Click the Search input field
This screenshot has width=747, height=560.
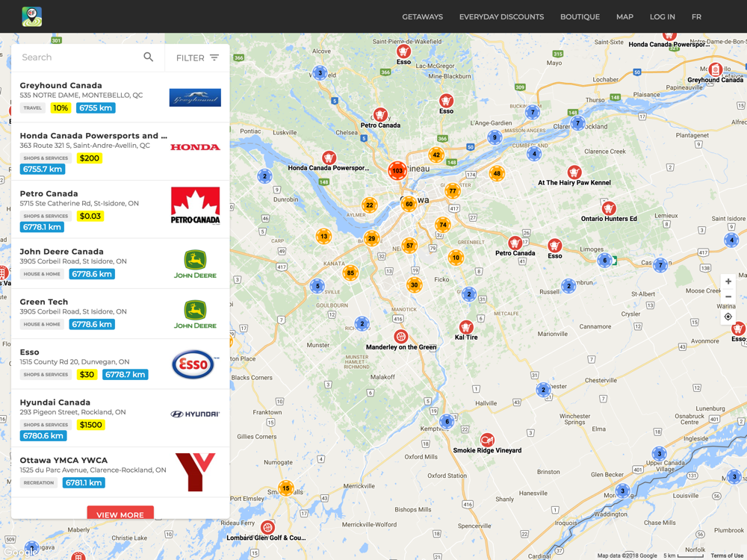coord(78,57)
